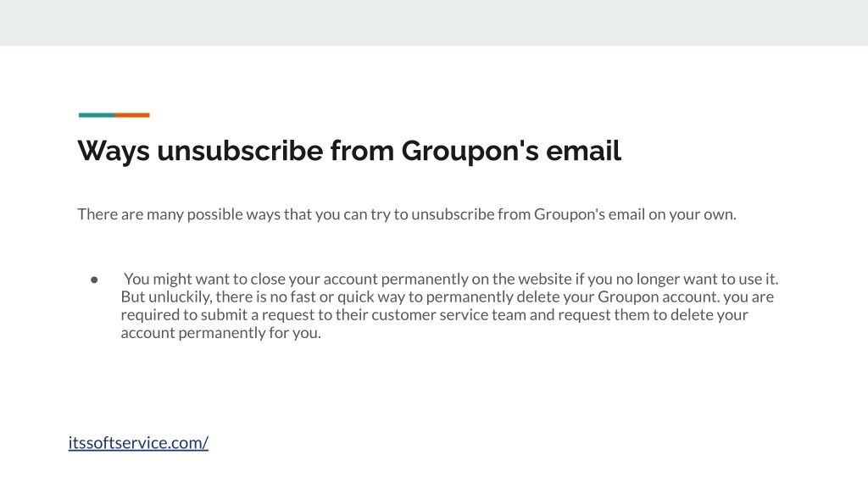Click 'Groupon's' in the heading
868x488 pixels.
click(x=470, y=151)
